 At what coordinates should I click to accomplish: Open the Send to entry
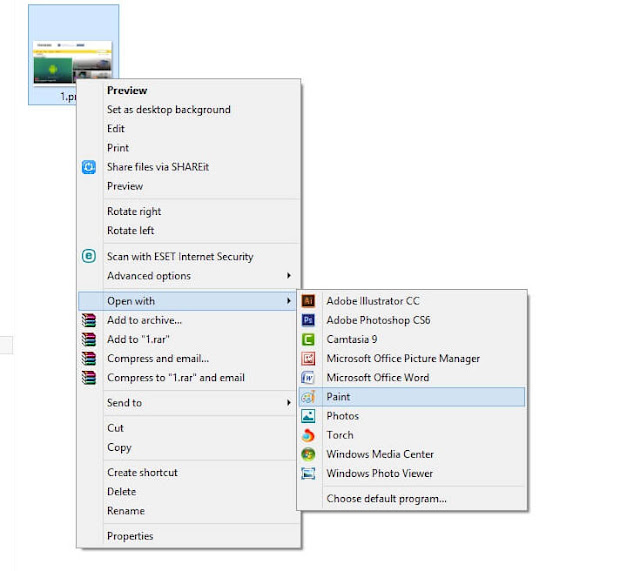coord(124,403)
